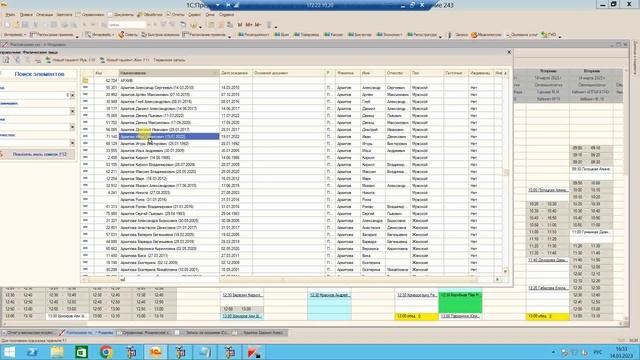
Task: Open the green Store icon in taskbar
Action: 81,352
